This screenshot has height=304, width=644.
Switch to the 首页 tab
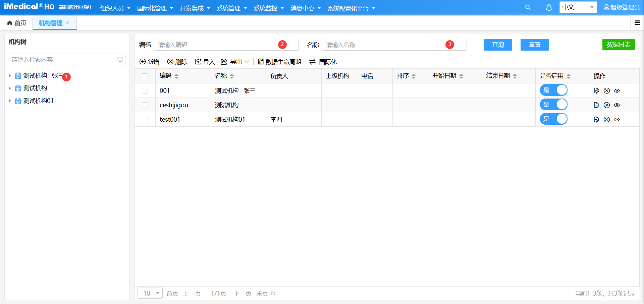click(x=17, y=23)
